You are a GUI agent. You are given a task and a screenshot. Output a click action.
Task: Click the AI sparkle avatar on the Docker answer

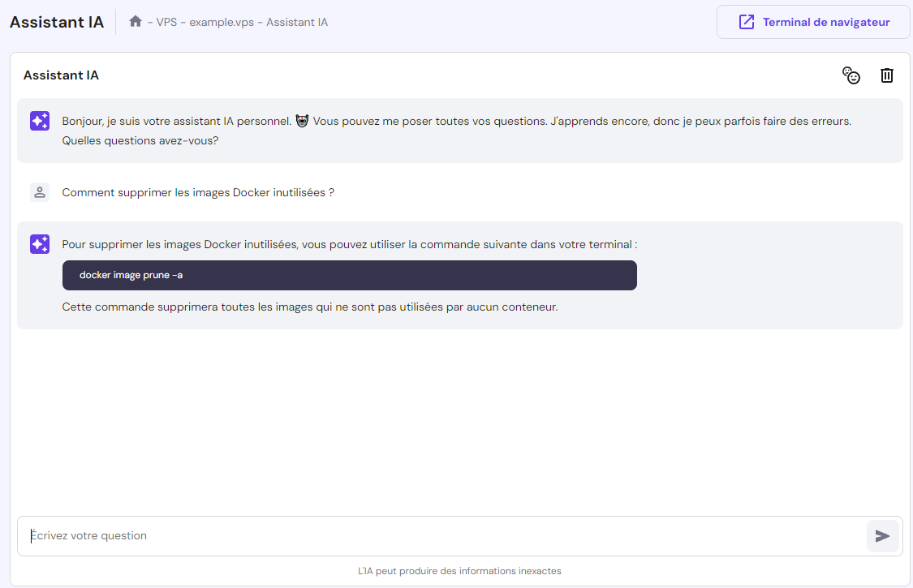pyautogui.click(x=39, y=243)
